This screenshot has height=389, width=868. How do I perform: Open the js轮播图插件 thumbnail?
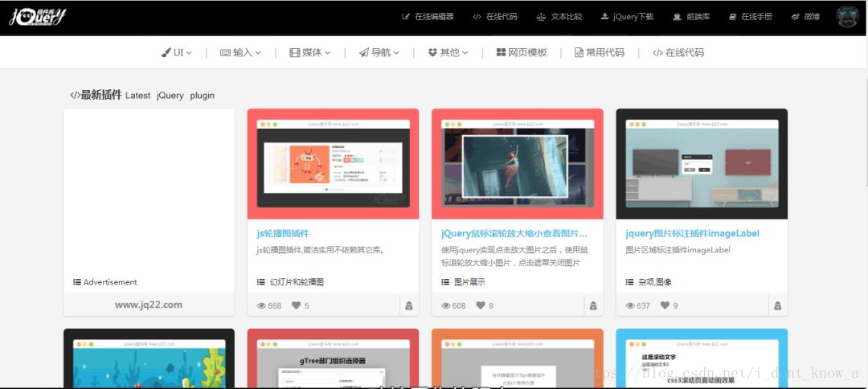click(x=334, y=164)
